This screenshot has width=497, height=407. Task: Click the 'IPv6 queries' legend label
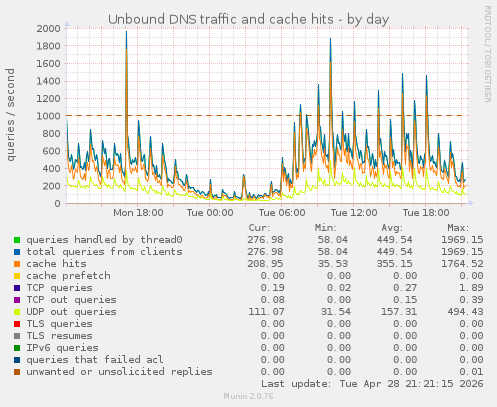pyautogui.click(x=62, y=348)
